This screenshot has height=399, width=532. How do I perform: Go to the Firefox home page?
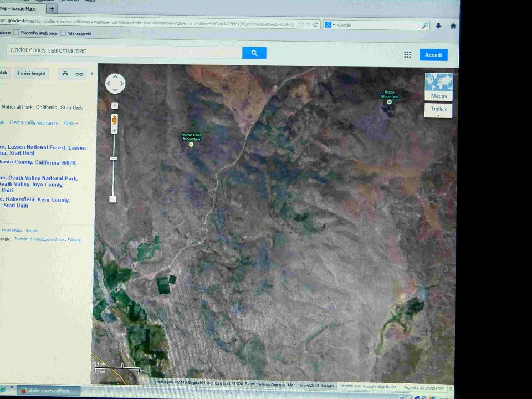(x=453, y=26)
